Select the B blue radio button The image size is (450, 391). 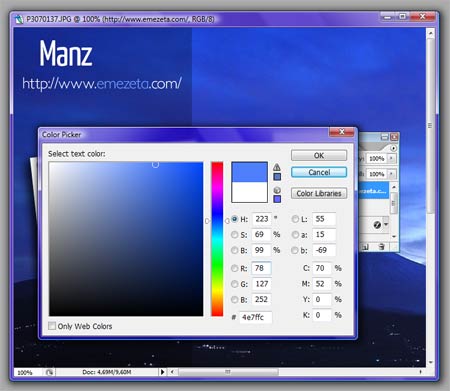click(234, 300)
